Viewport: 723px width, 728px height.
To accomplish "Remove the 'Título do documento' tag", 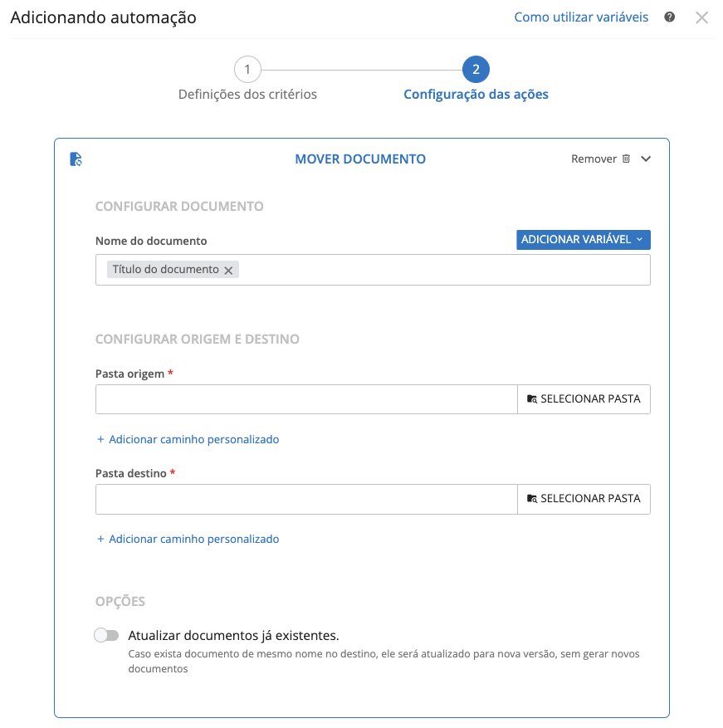I will click(228, 270).
